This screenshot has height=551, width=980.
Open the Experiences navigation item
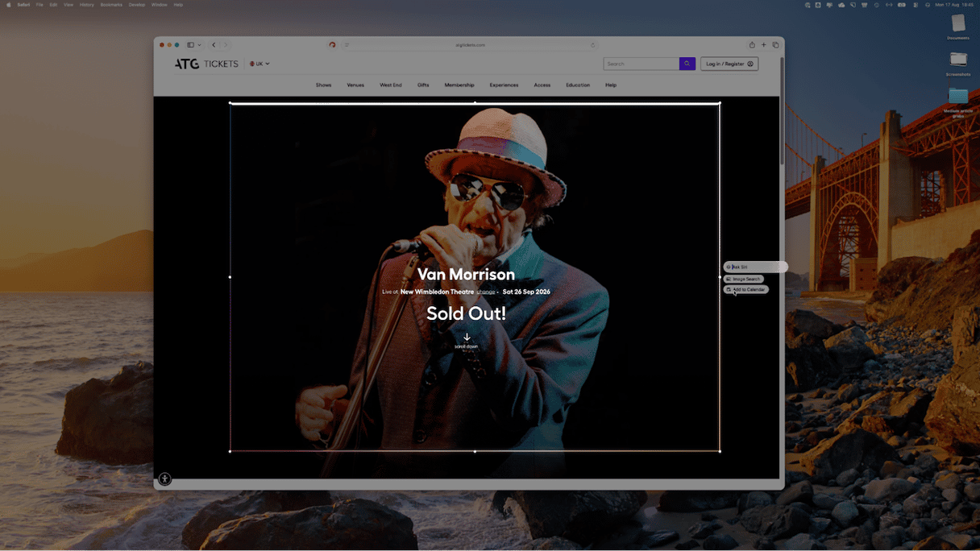tap(504, 85)
